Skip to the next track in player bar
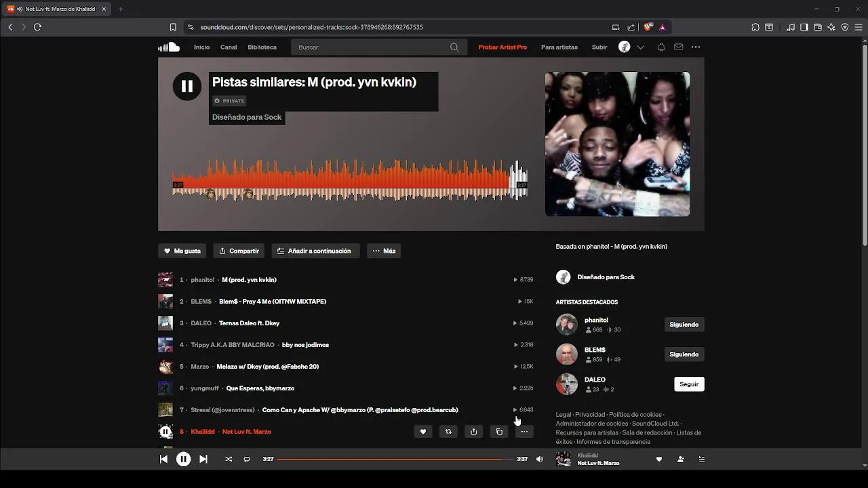This screenshot has height=488, width=868. click(x=203, y=459)
